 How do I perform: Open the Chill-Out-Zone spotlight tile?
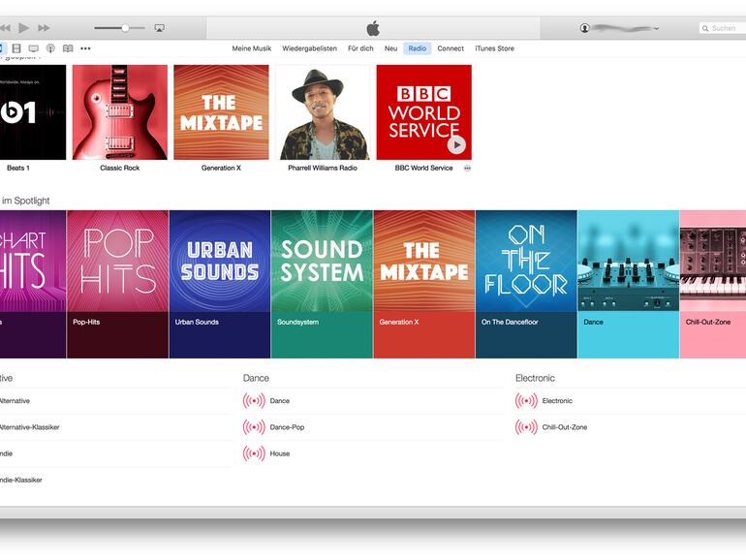point(713,284)
